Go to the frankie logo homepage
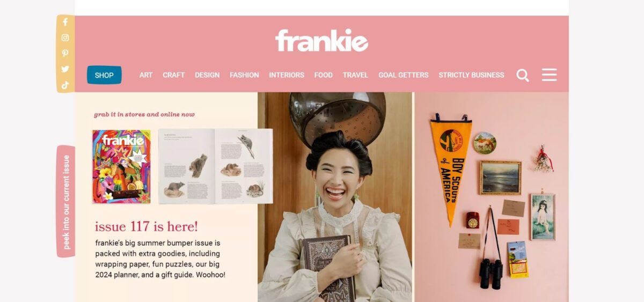The image size is (644, 302). (x=321, y=41)
